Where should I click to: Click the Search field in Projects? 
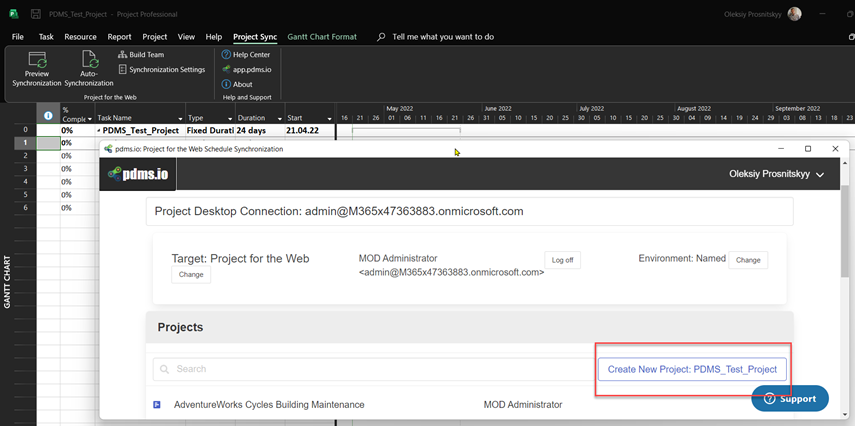click(372, 369)
